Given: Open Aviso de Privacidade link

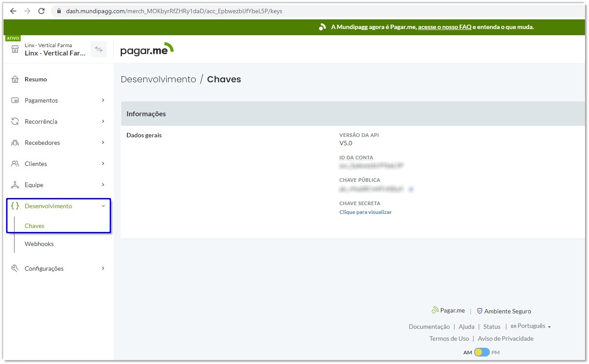Looking at the screenshot, I should pyautogui.click(x=505, y=338).
